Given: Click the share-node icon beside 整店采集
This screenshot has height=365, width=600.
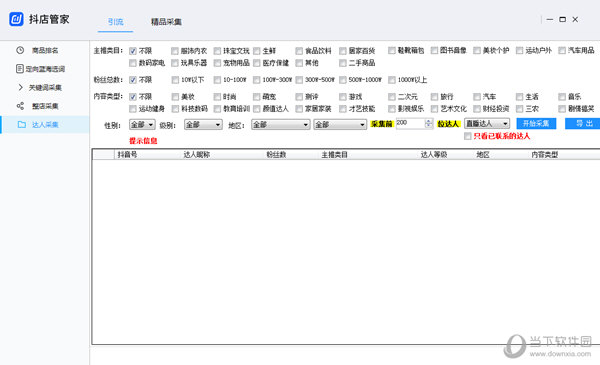Looking at the screenshot, I should tap(20, 106).
